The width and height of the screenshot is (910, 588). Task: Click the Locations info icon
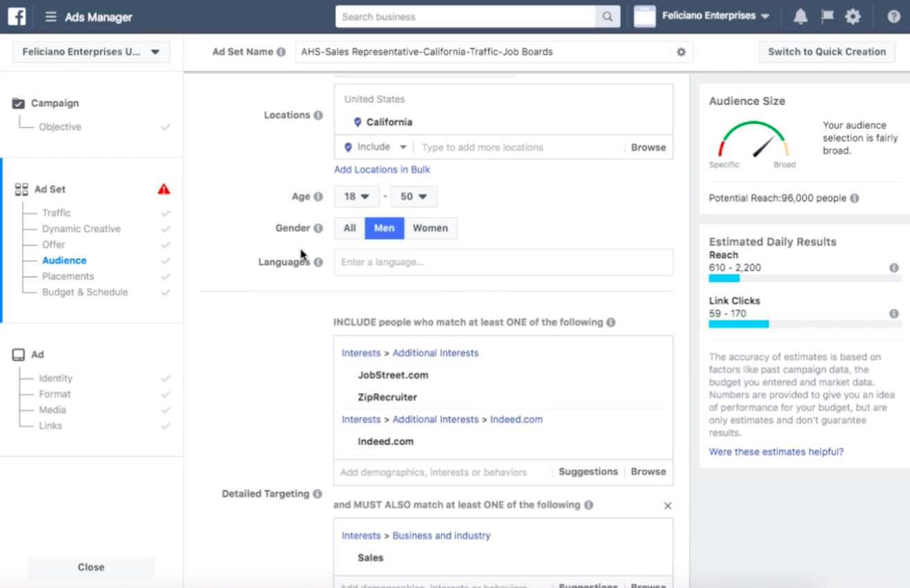click(318, 115)
